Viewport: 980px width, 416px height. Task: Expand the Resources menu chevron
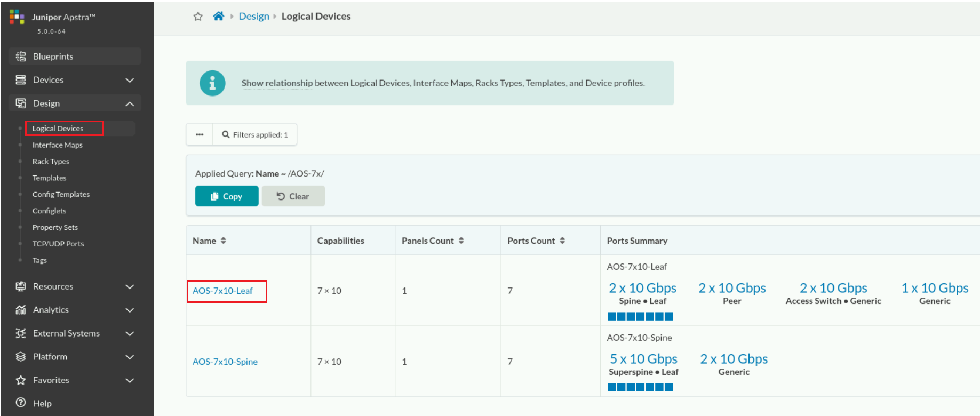click(130, 286)
